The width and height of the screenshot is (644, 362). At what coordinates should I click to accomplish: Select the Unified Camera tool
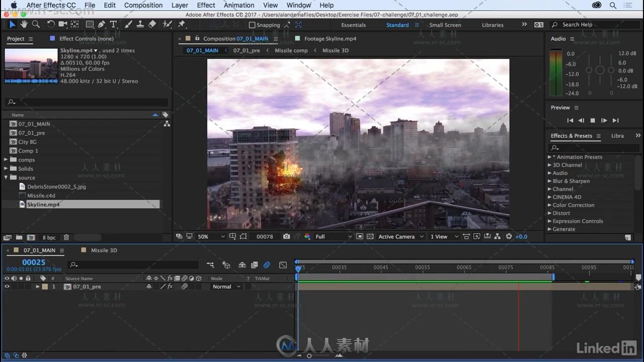click(63, 24)
